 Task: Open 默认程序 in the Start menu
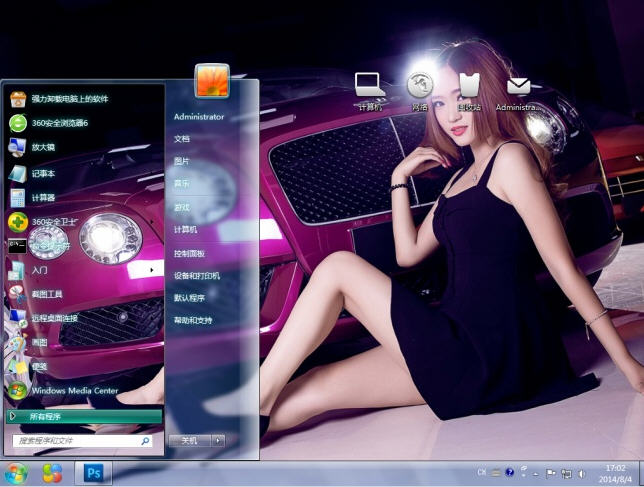189,298
